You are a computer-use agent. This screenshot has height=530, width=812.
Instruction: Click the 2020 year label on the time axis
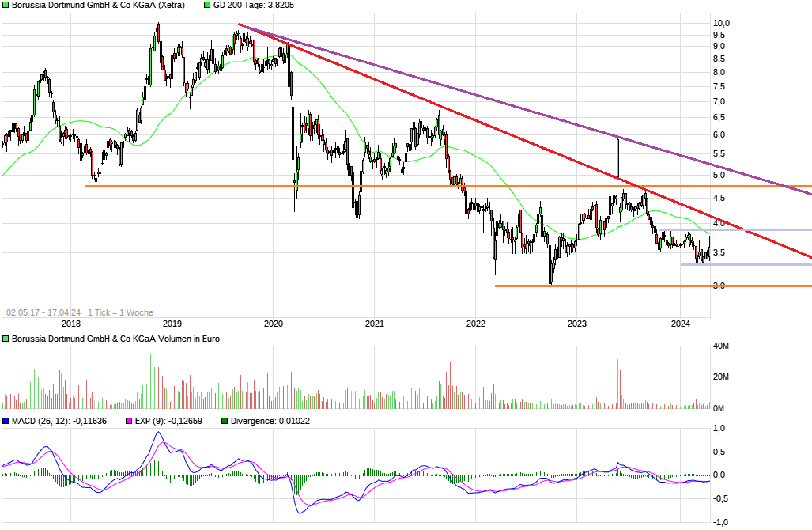(274, 324)
